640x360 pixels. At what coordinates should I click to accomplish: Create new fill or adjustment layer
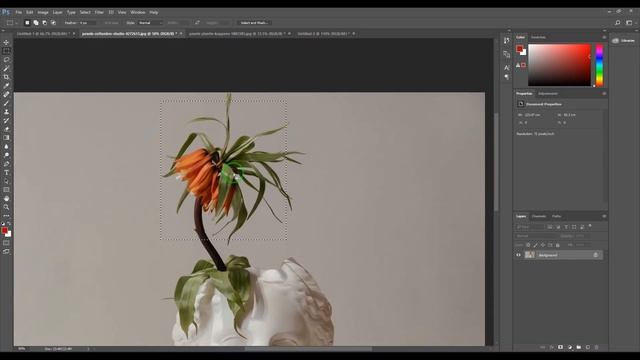pos(570,347)
